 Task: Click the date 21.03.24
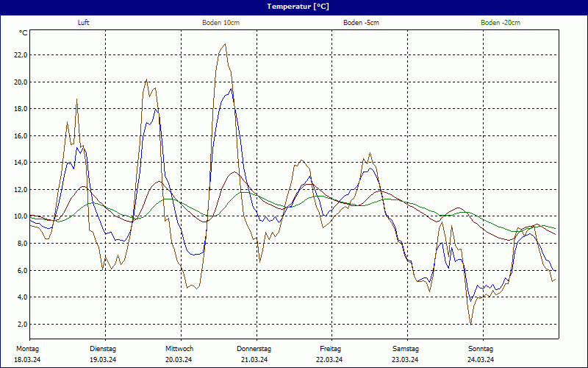pyautogui.click(x=254, y=360)
